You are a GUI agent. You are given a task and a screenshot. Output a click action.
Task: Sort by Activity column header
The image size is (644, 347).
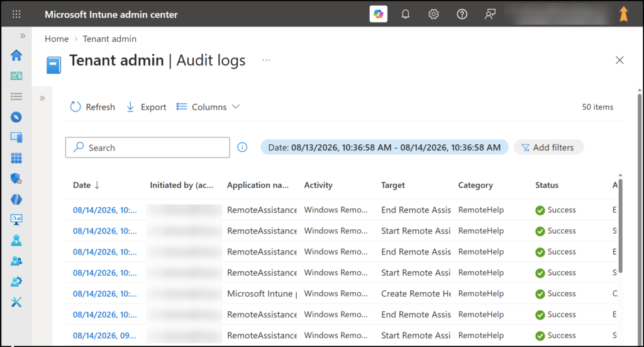318,185
